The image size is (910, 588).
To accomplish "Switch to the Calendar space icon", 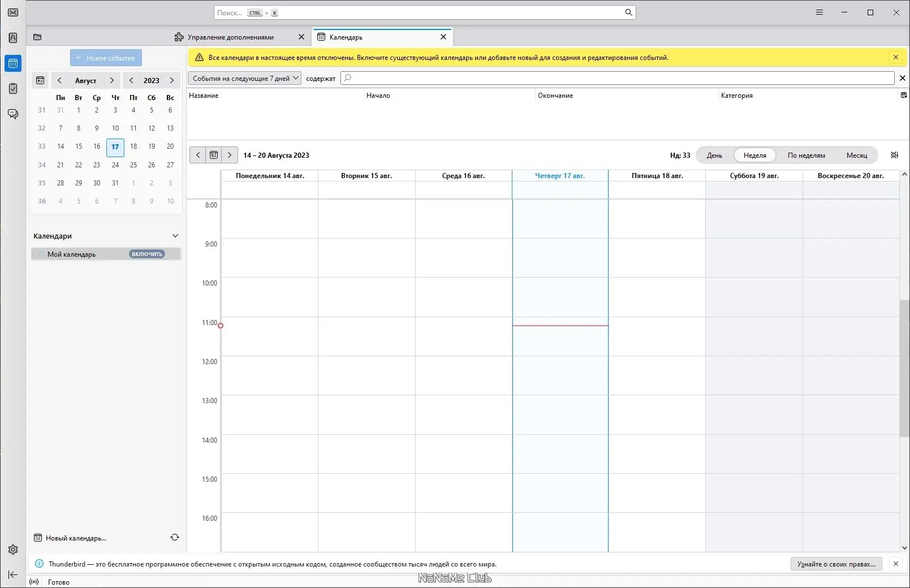I will (13, 63).
